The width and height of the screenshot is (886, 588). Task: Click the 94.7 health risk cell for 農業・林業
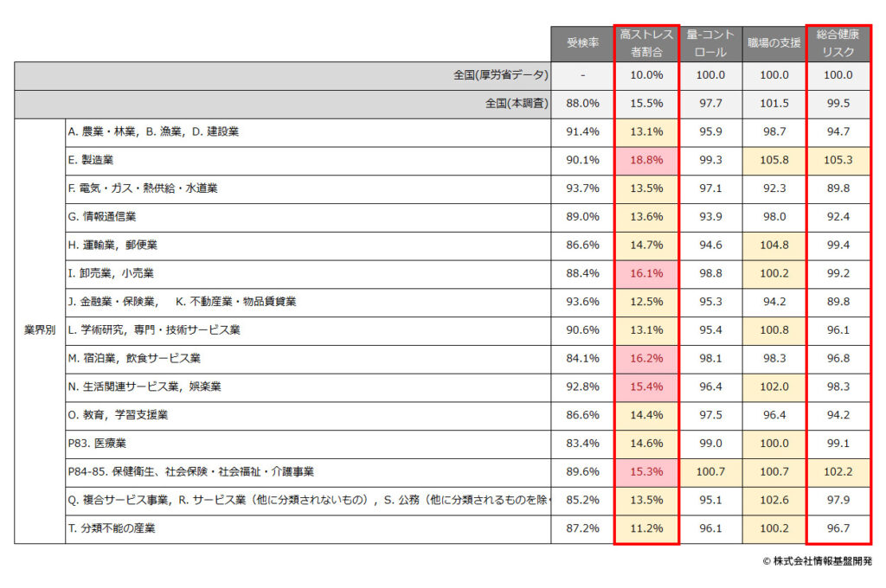pos(838,132)
